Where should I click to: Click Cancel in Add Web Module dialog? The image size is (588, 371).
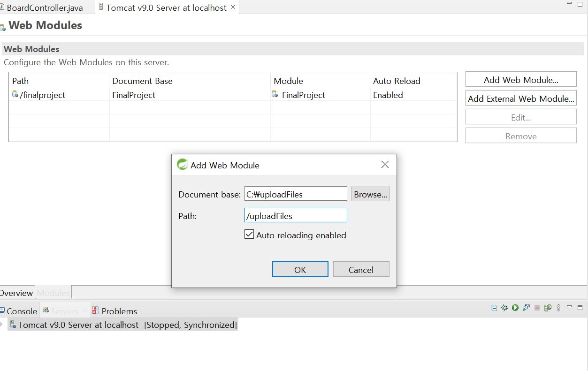(361, 269)
